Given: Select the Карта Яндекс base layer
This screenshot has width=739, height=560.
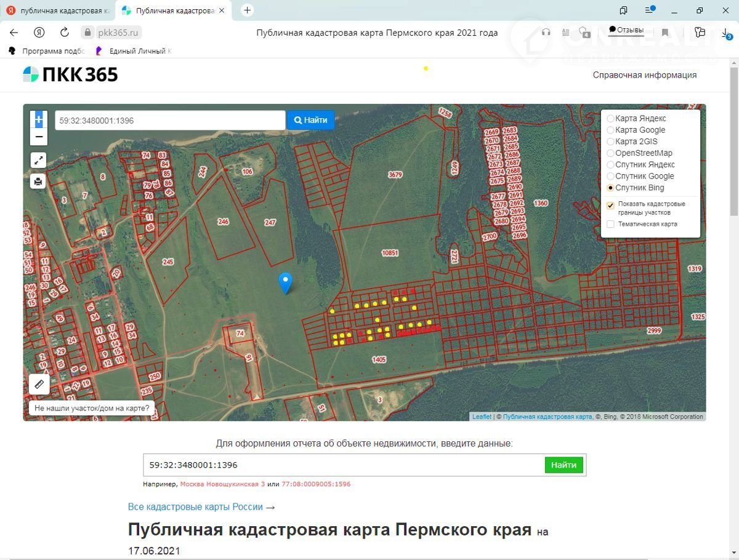Looking at the screenshot, I should 610,119.
